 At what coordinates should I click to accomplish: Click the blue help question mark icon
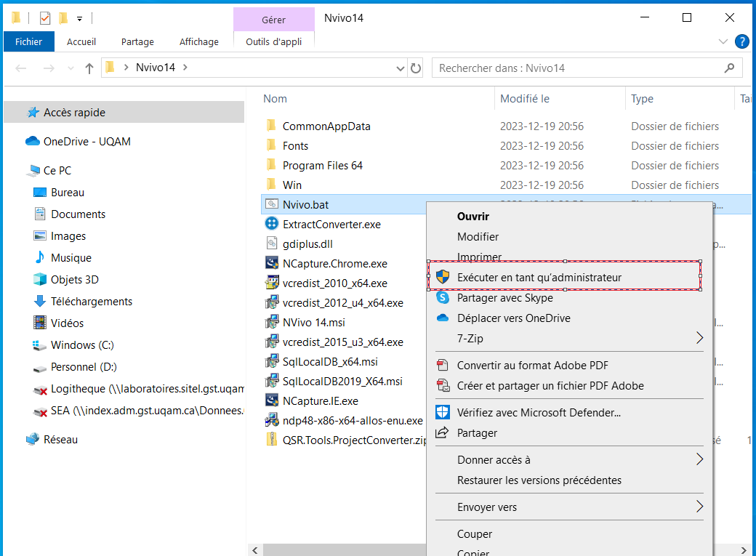741,41
